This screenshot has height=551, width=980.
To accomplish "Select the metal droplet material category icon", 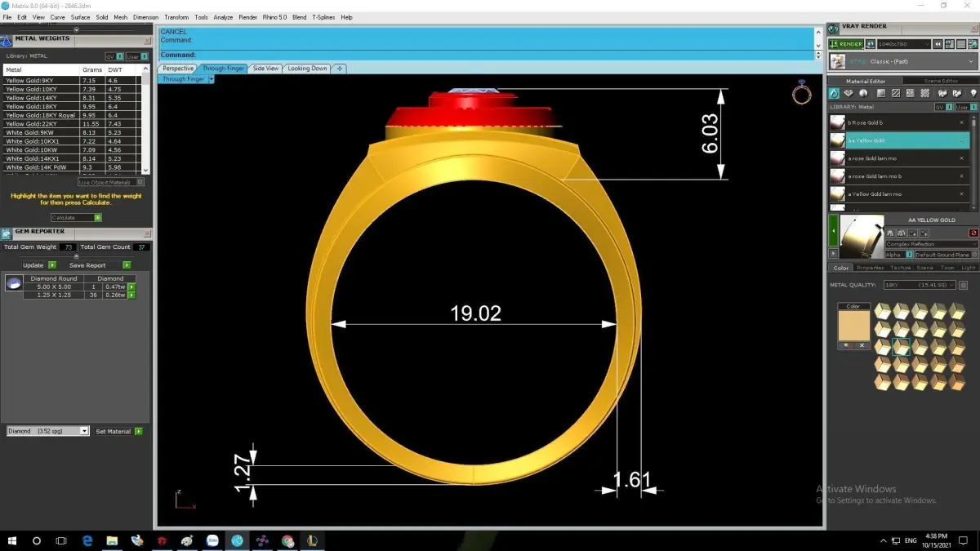I will click(x=834, y=94).
